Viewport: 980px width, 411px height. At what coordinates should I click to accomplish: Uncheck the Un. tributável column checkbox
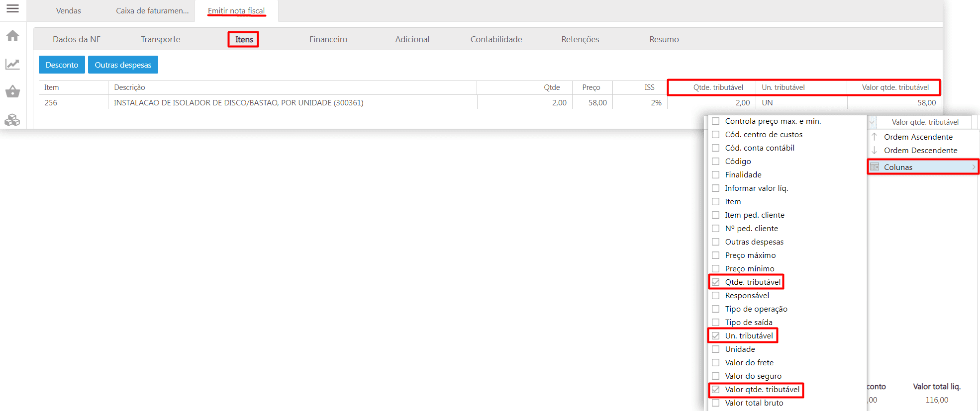tap(715, 336)
